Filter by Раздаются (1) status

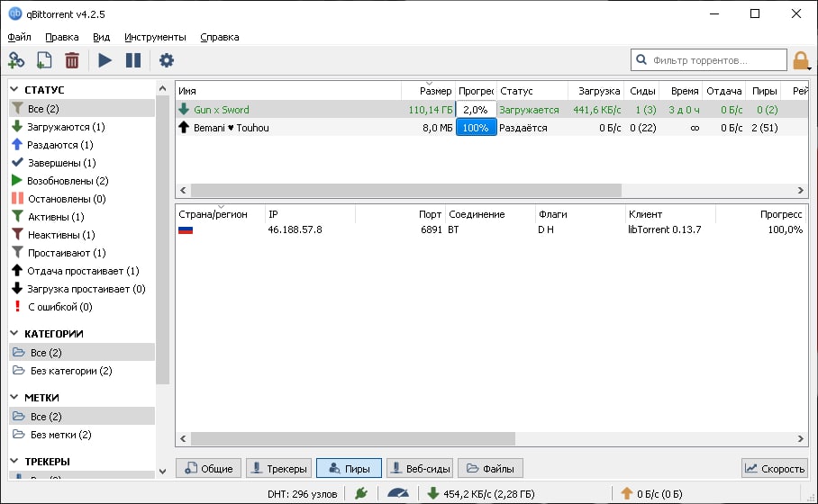tap(82, 145)
